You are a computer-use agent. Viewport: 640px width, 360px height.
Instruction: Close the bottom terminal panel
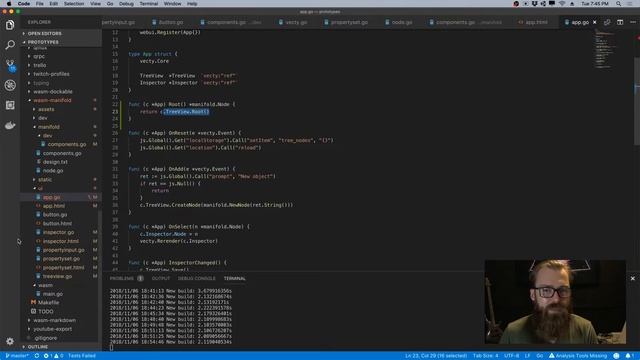[632, 278]
